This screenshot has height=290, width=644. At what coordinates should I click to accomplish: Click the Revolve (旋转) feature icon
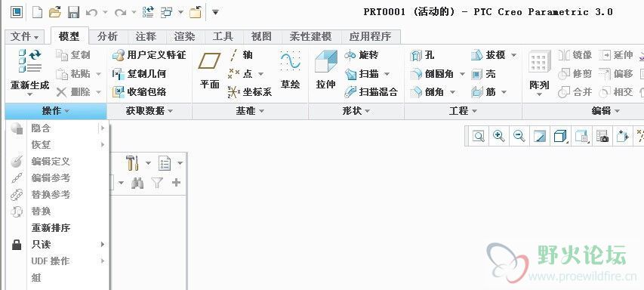pyautogui.click(x=350, y=55)
